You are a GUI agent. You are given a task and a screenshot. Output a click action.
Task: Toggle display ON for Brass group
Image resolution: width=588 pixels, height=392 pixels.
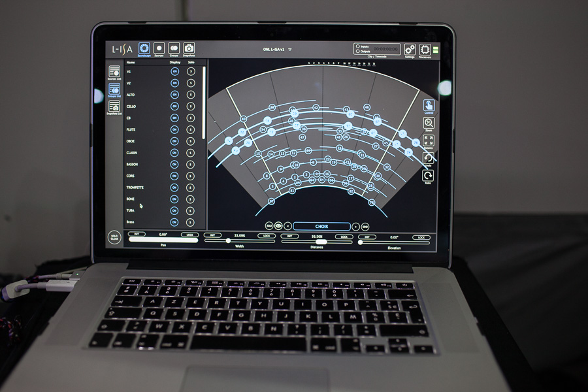(x=174, y=222)
